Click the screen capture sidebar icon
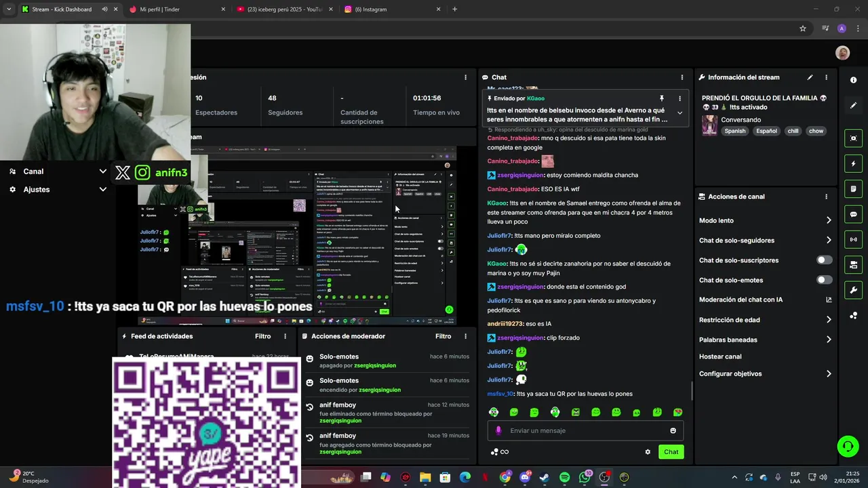868x488 pixels. point(853,138)
